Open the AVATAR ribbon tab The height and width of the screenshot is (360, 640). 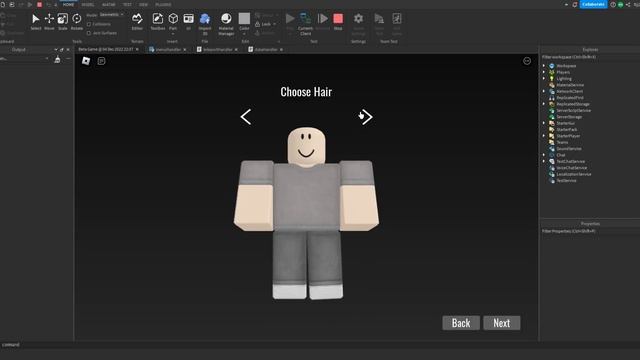pos(109,4)
